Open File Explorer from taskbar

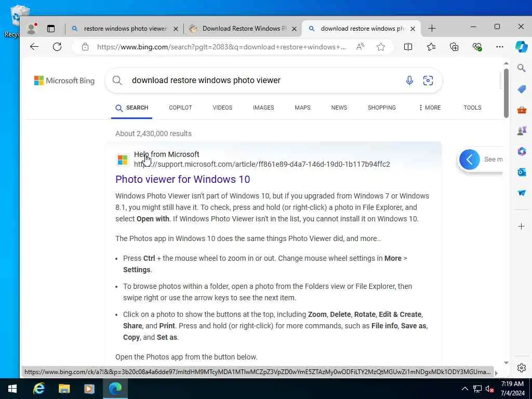(64, 389)
